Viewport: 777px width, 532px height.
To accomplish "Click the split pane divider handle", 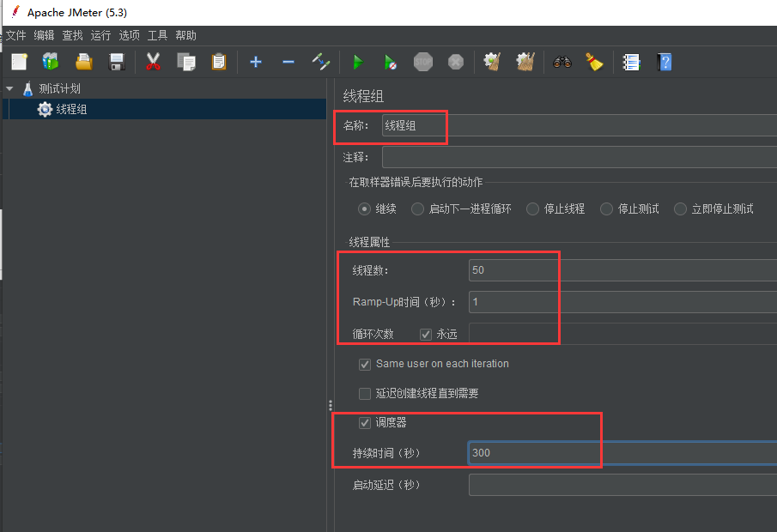I will pos(331,406).
